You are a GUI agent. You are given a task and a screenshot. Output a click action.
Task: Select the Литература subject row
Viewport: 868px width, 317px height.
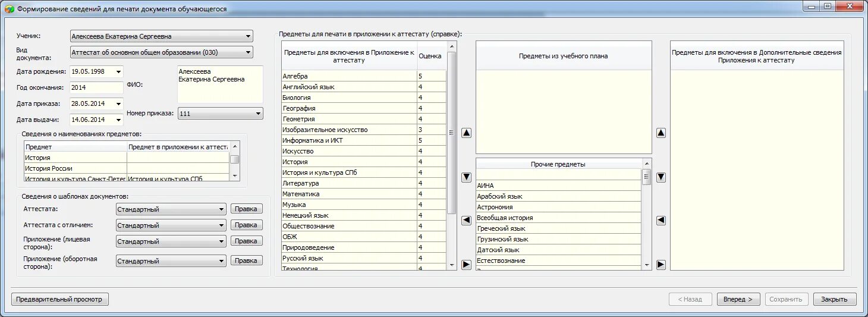pos(364,183)
